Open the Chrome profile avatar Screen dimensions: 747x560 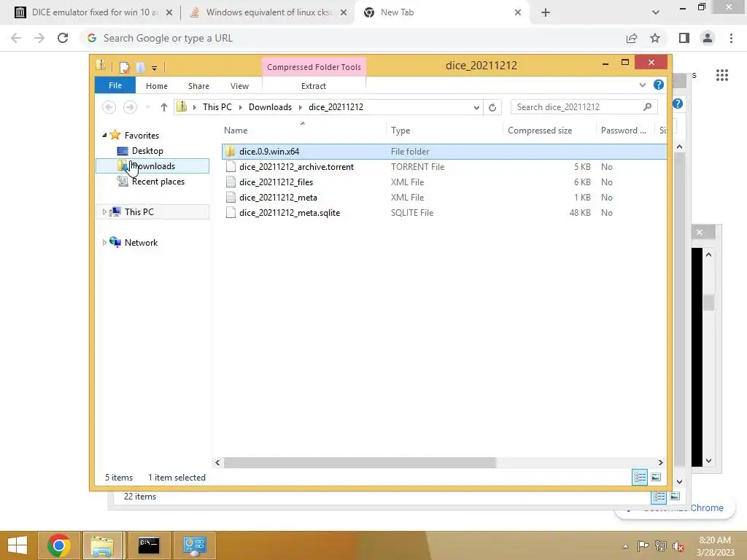(708, 38)
